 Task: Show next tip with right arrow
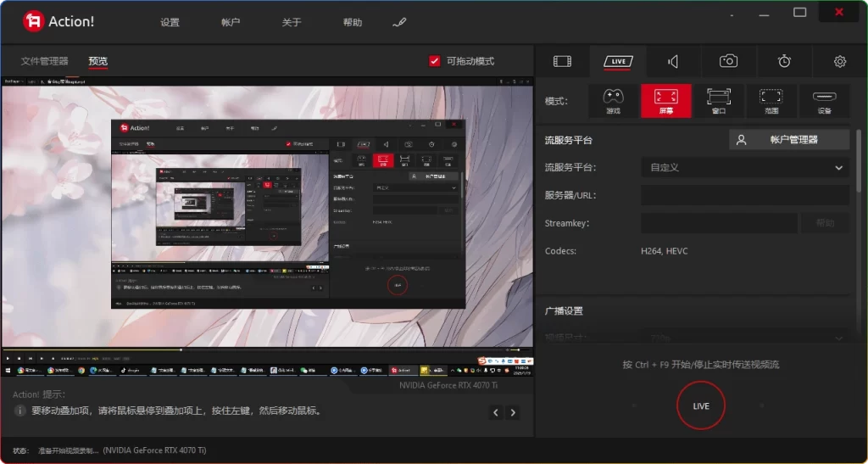pyautogui.click(x=513, y=412)
